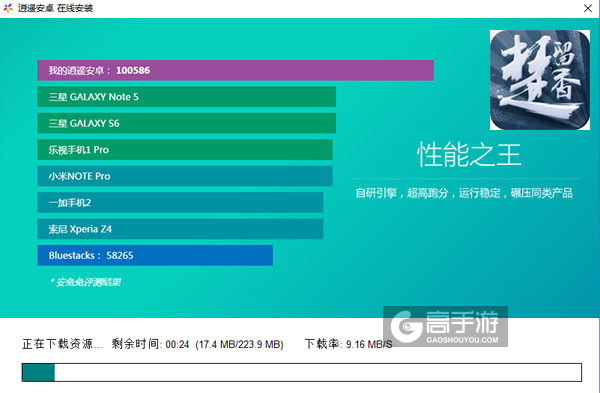The height and width of the screenshot is (393, 600).
Task: Click the 剩余时间: 00:24 text
Action: (150, 344)
